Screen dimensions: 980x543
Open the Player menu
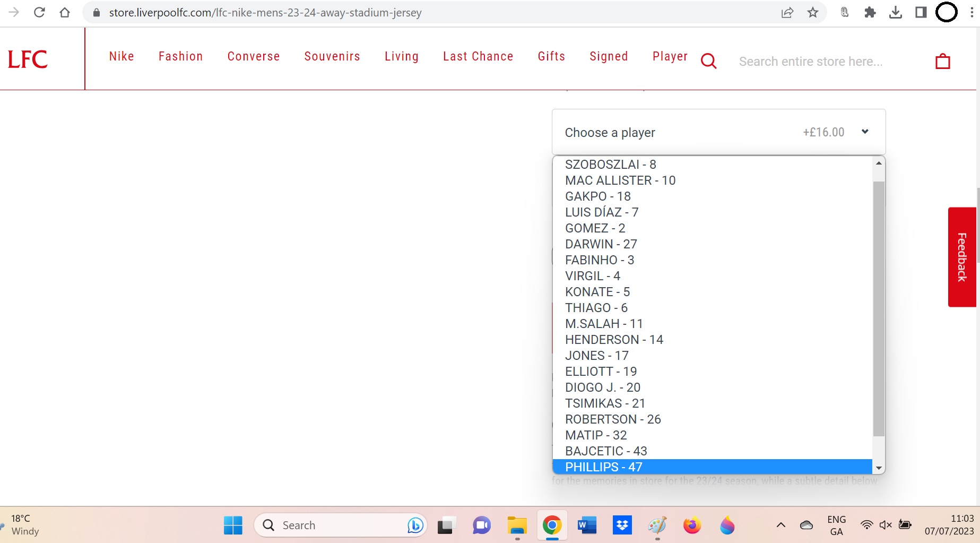tap(670, 56)
